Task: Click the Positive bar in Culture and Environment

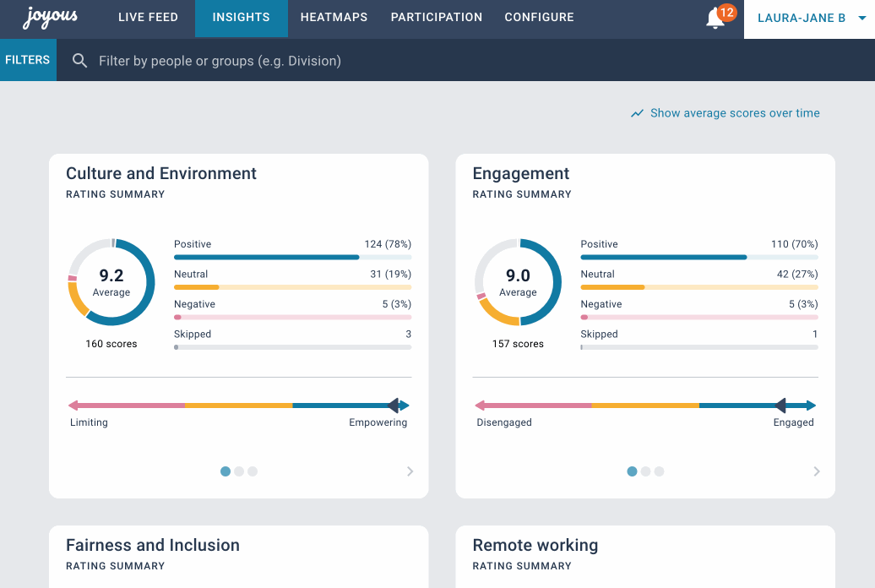Action: coord(293,258)
